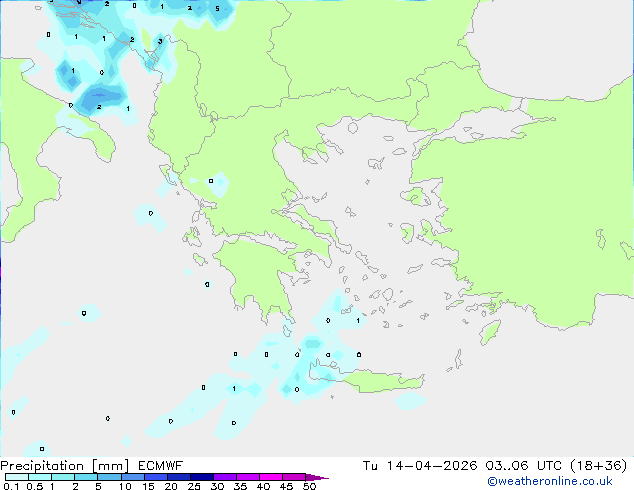Image resolution: width=634 pixels, height=490 pixels.
Task: Click legend label "45"
Action: click(286, 486)
